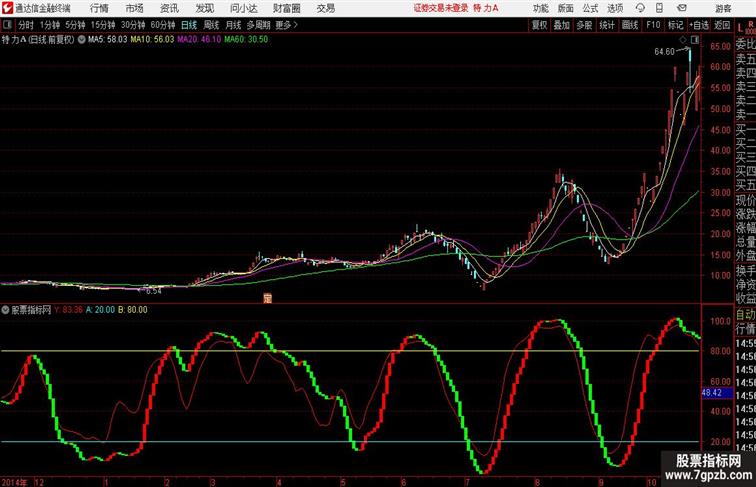Open the 行情 menu
Screen dimensions: 756x487
(x=99, y=8)
